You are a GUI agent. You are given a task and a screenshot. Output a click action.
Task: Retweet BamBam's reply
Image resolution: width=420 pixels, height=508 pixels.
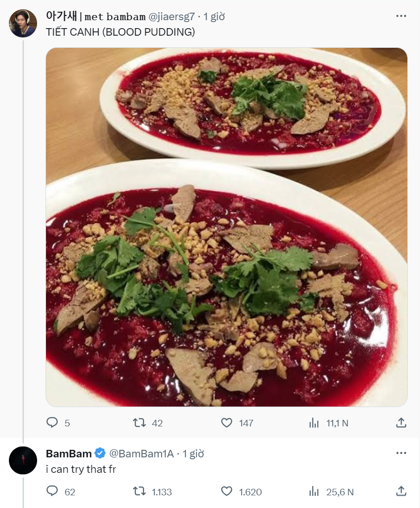[139, 491]
